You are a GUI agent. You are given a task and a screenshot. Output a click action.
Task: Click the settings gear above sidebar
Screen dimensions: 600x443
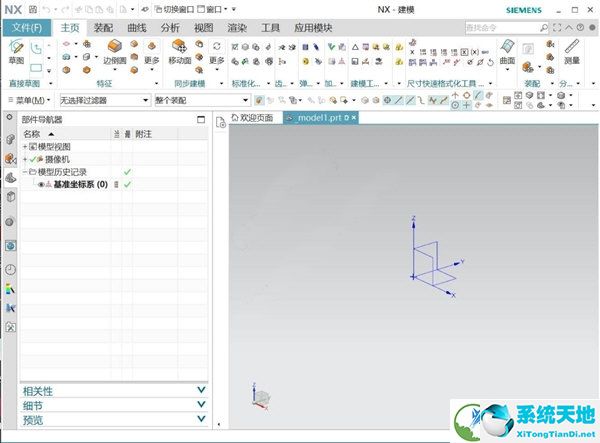[x=10, y=117]
